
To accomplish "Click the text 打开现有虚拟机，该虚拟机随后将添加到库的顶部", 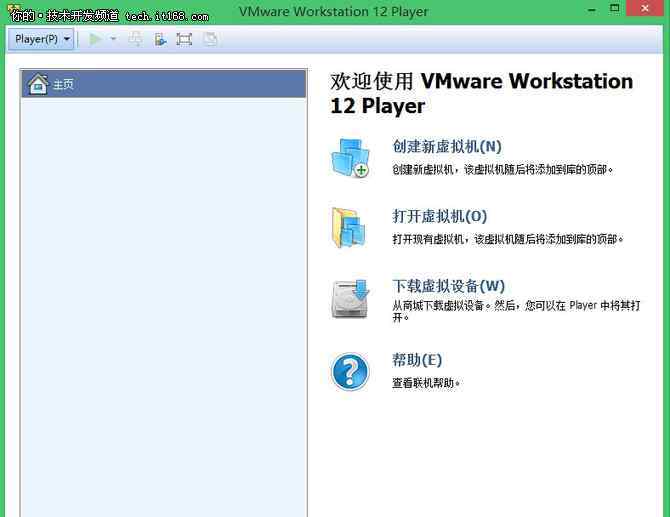I will click(x=508, y=239).
